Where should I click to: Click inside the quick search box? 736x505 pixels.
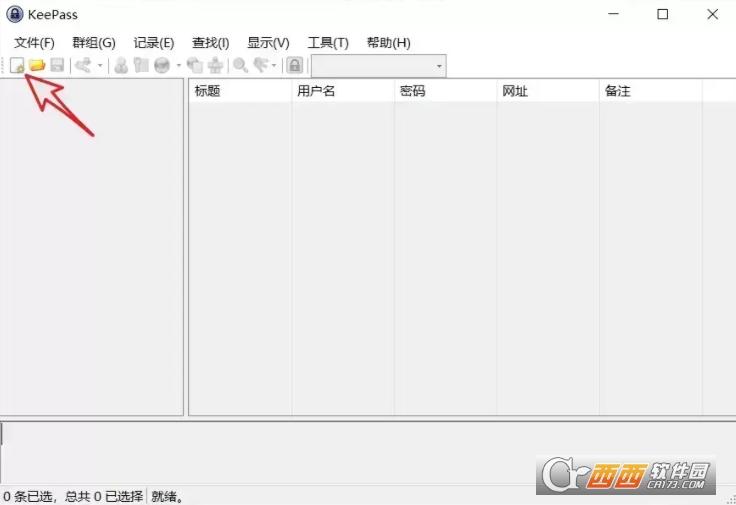[x=373, y=66]
